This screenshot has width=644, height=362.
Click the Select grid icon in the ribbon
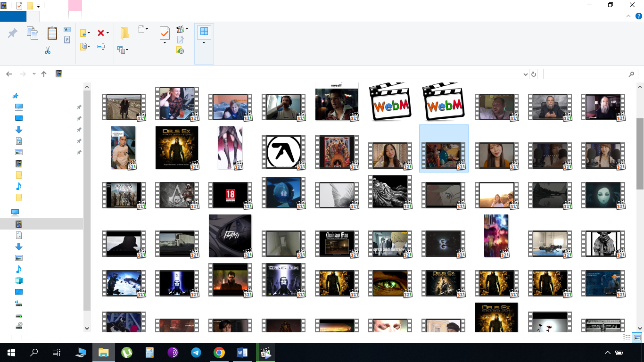pyautogui.click(x=204, y=32)
